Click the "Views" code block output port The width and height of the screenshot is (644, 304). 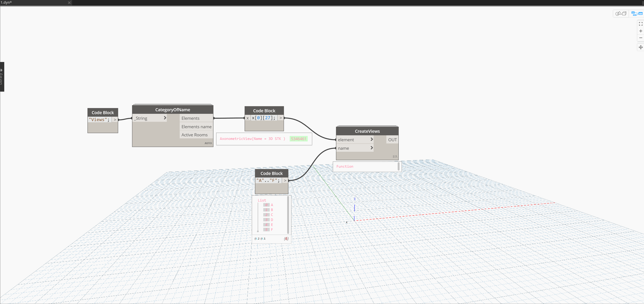click(115, 120)
